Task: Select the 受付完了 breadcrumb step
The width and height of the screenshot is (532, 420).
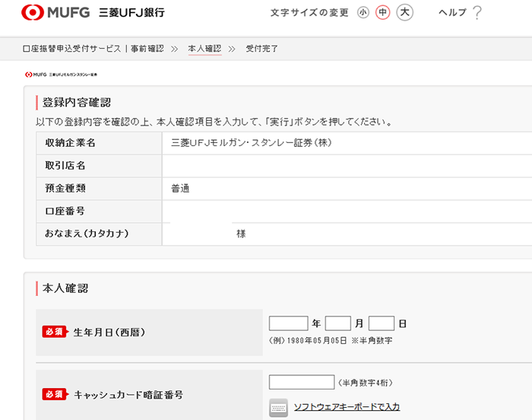Action: pyautogui.click(x=261, y=49)
